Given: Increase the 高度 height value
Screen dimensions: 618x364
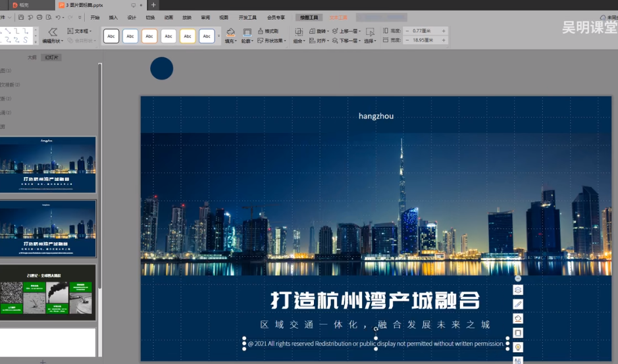Looking at the screenshot, I should point(444,31).
